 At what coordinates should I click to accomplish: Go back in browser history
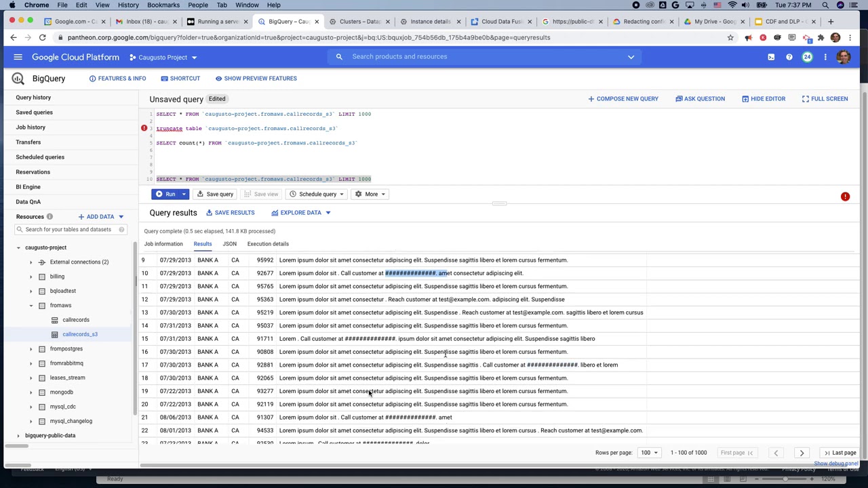tap(14, 38)
